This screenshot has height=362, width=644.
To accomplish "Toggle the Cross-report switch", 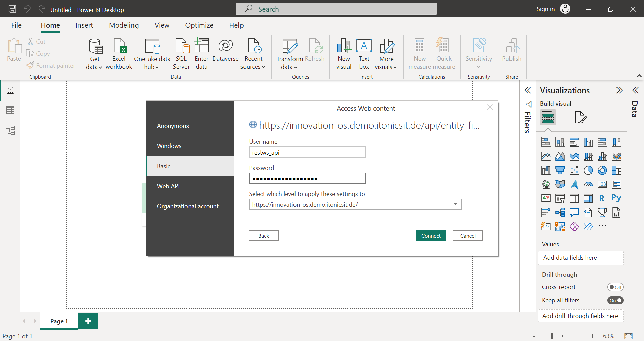I will [615, 287].
